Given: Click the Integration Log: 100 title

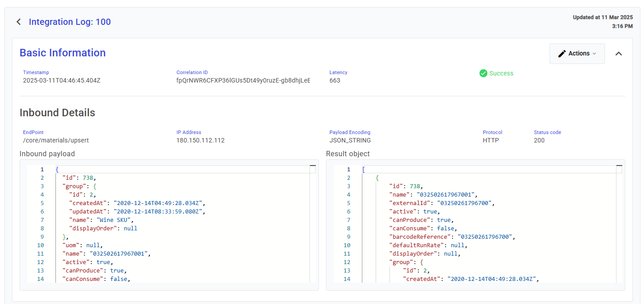Looking at the screenshot, I should [x=70, y=22].
